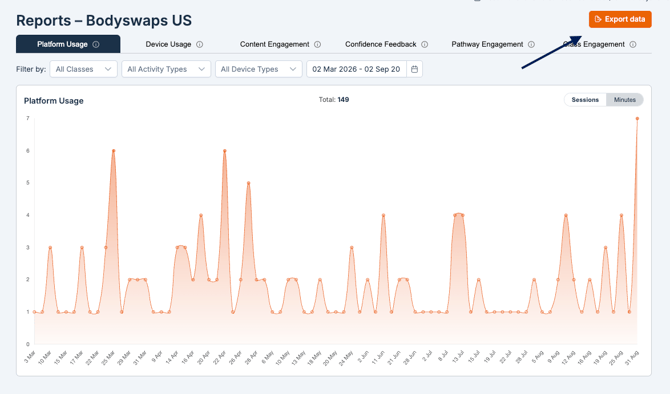670x394 pixels.
Task: Click the info icon beside Device Usage
Action: [x=200, y=44]
